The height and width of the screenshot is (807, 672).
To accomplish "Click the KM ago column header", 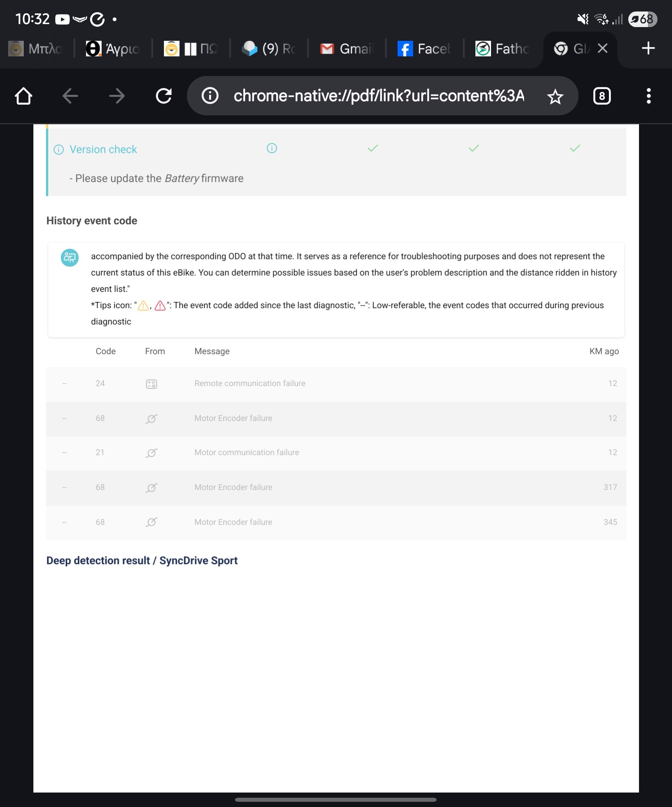I will [604, 351].
